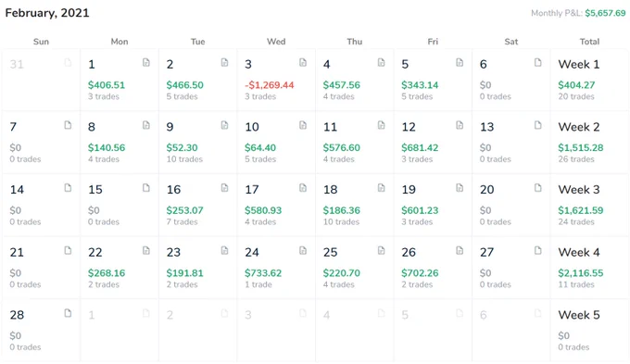Viewport: 630px width, 364px height.
Task: Select the -$1,269.44 loss on February 3
Action: click(x=270, y=85)
